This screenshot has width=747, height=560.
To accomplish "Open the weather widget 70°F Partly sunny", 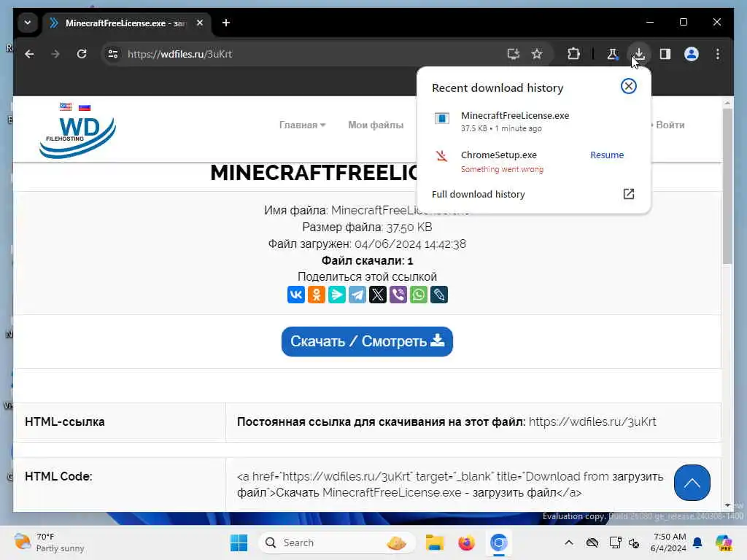I will pos(49,542).
